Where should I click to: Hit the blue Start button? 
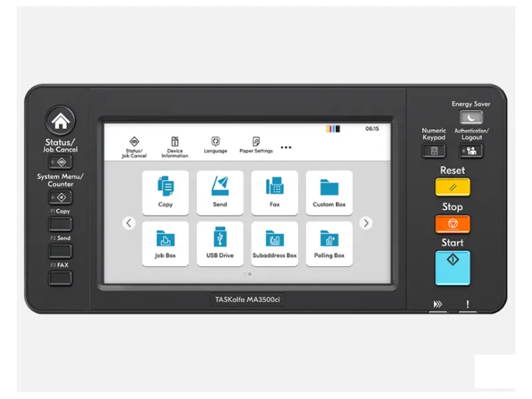453,268
